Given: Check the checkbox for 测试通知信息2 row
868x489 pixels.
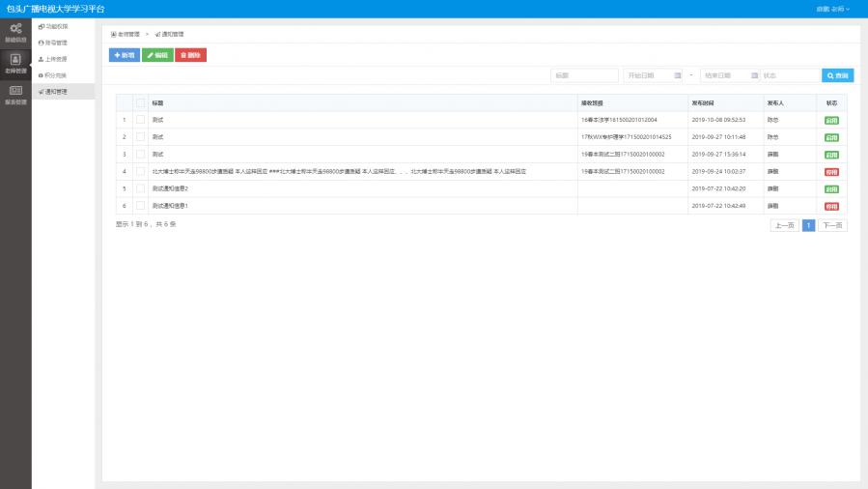Looking at the screenshot, I should [x=140, y=188].
